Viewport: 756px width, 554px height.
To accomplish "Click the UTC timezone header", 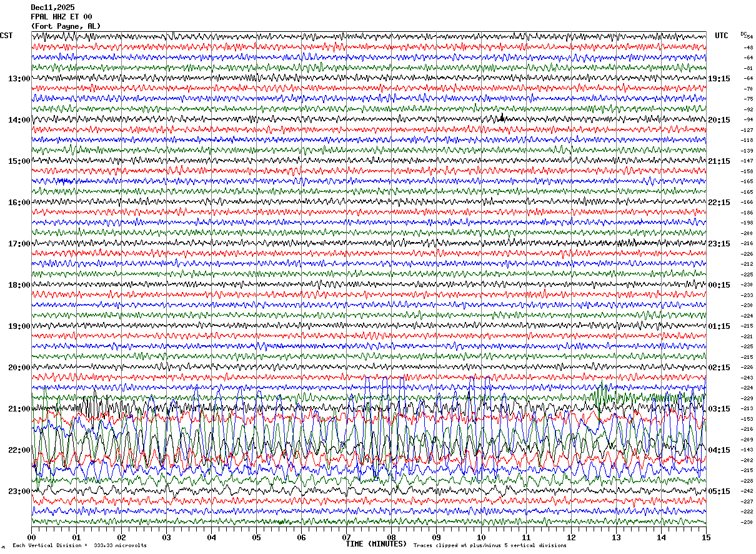I will coord(722,36).
